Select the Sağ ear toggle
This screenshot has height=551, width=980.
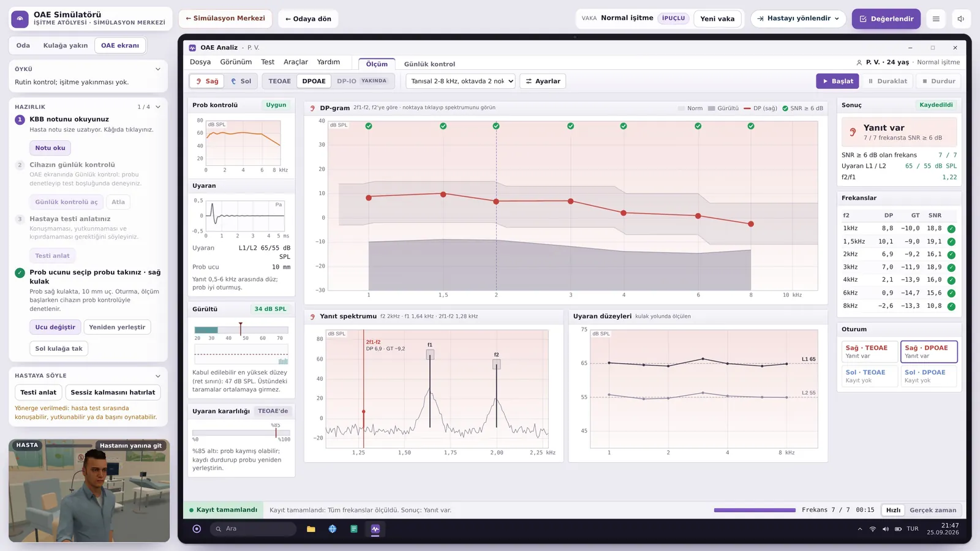coord(207,81)
